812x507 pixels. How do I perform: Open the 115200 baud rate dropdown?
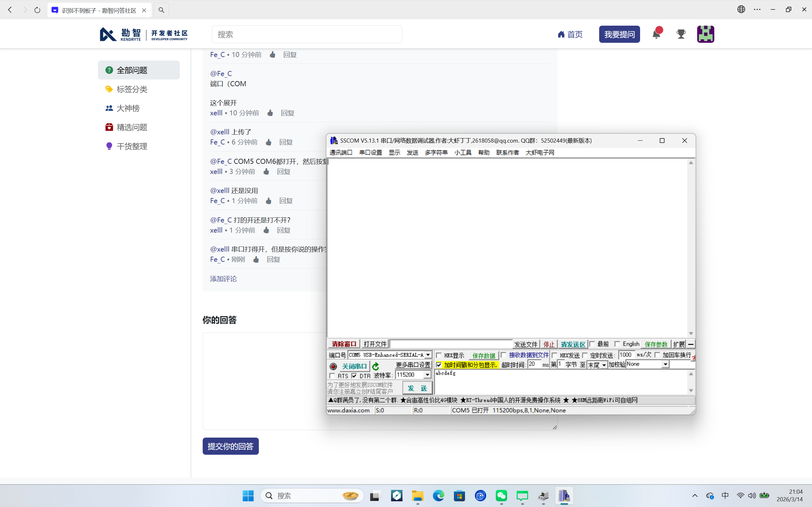pos(427,375)
